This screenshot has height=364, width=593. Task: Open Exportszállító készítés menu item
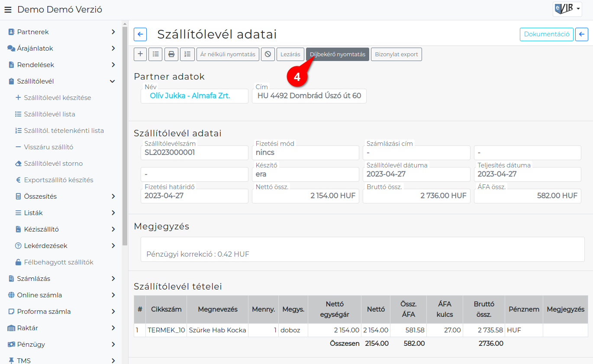pyautogui.click(x=58, y=180)
